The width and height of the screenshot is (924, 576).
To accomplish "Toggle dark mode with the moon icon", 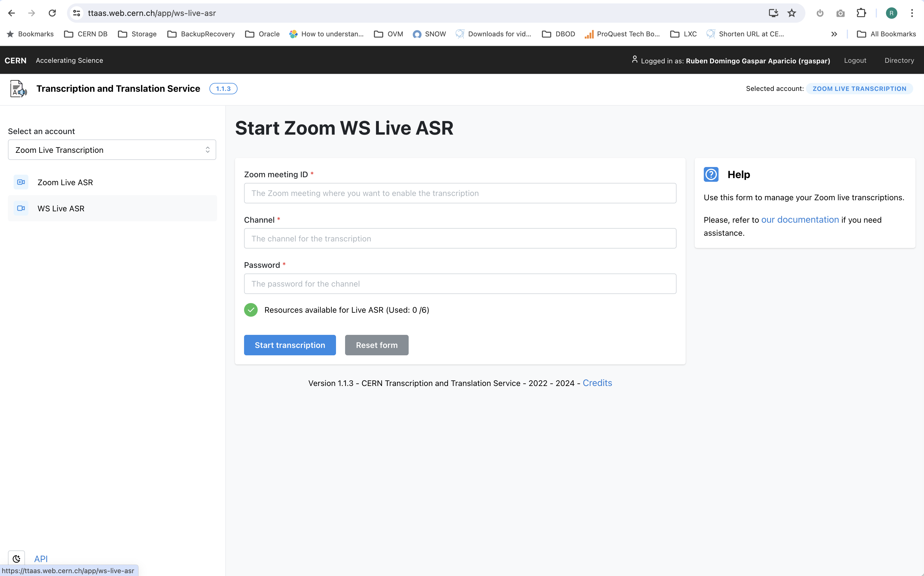I will point(16,558).
